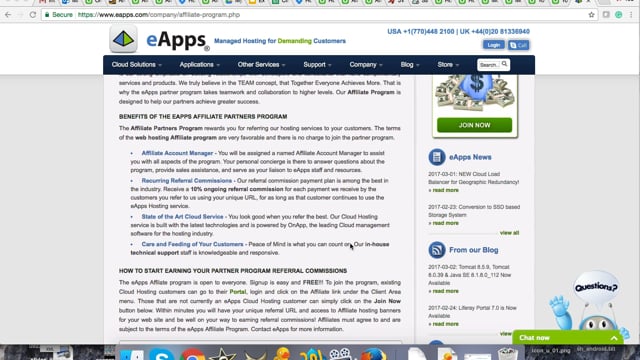Image resolution: width=640 pixels, height=360 pixels.
Task: Click the secure padlock icon
Action: (x=47, y=15)
